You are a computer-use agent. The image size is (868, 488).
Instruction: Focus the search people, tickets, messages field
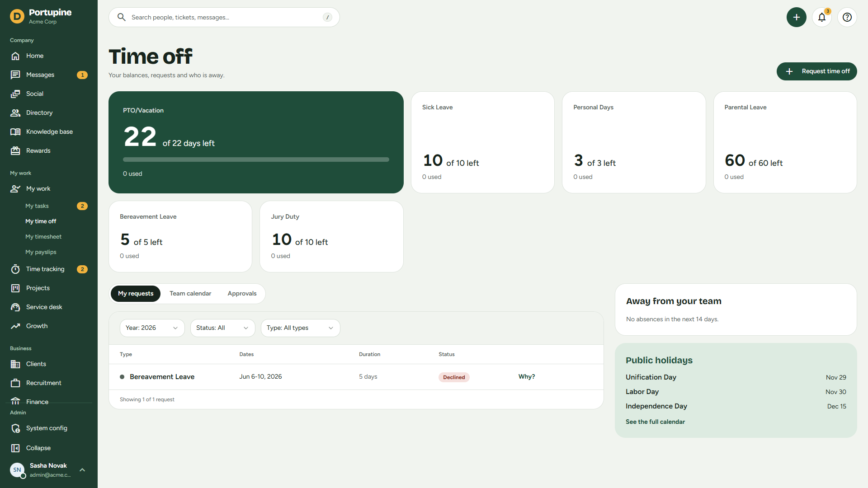pyautogui.click(x=224, y=17)
